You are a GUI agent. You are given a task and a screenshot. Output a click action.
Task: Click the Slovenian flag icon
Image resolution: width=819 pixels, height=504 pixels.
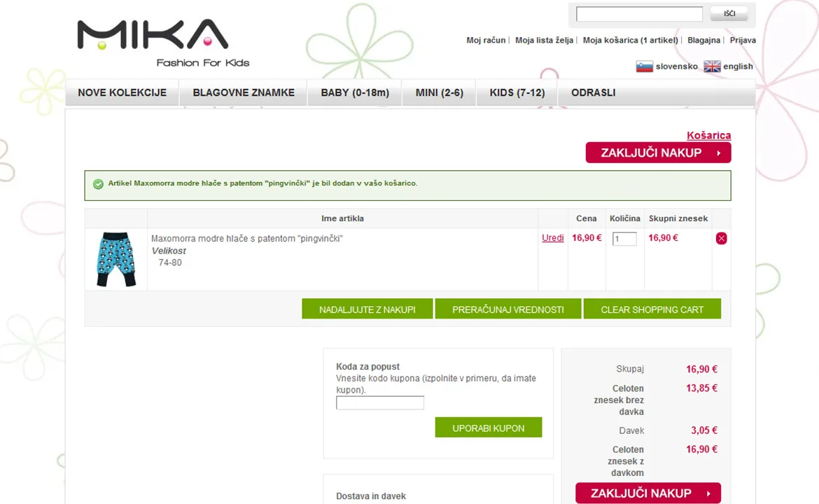644,66
